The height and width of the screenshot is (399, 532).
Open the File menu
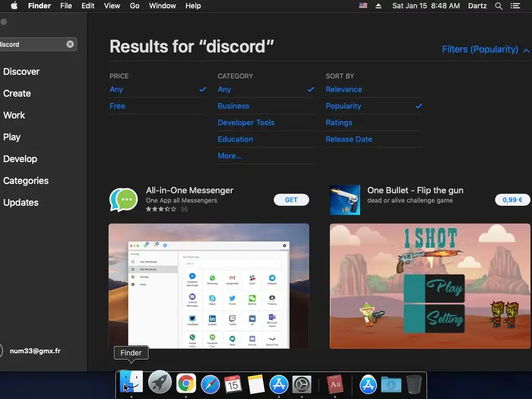click(x=66, y=6)
